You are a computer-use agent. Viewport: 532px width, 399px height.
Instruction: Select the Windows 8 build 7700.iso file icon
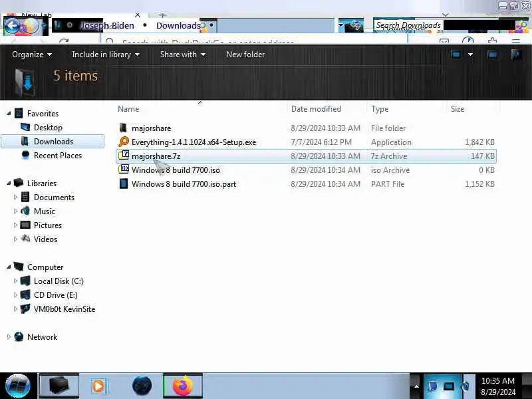pyautogui.click(x=124, y=170)
